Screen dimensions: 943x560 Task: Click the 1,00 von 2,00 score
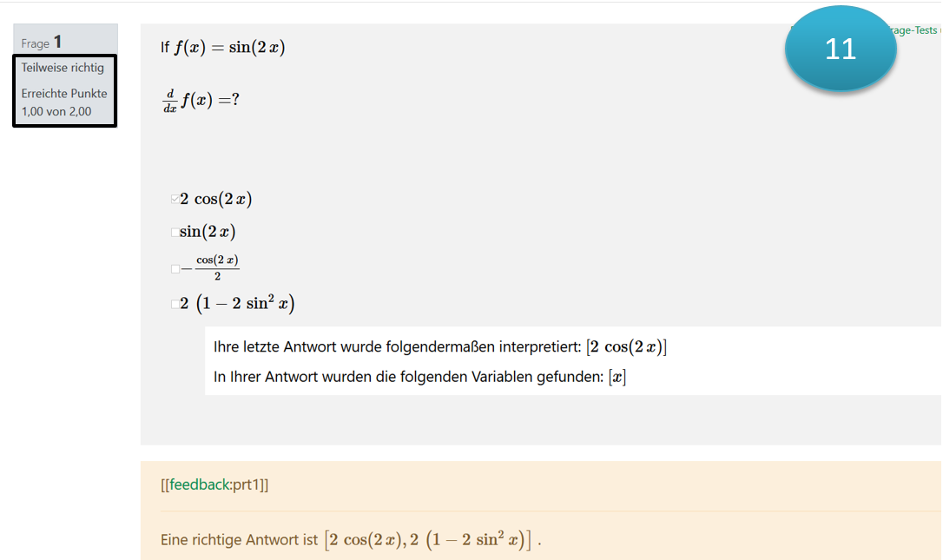56,111
